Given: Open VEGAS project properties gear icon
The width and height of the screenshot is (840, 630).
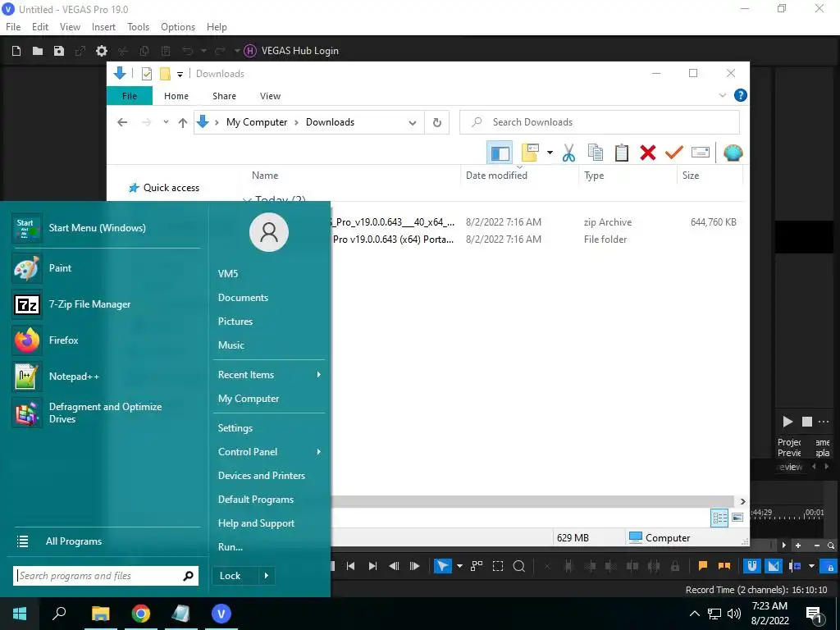Looking at the screenshot, I should [x=101, y=51].
